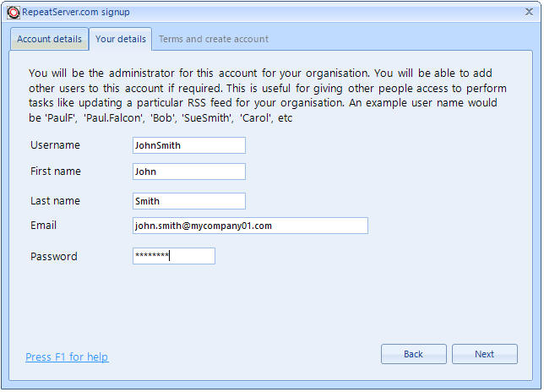Click the RepeatServer.com signup title bar text
Screen dimensions: 544x392
point(75,12)
